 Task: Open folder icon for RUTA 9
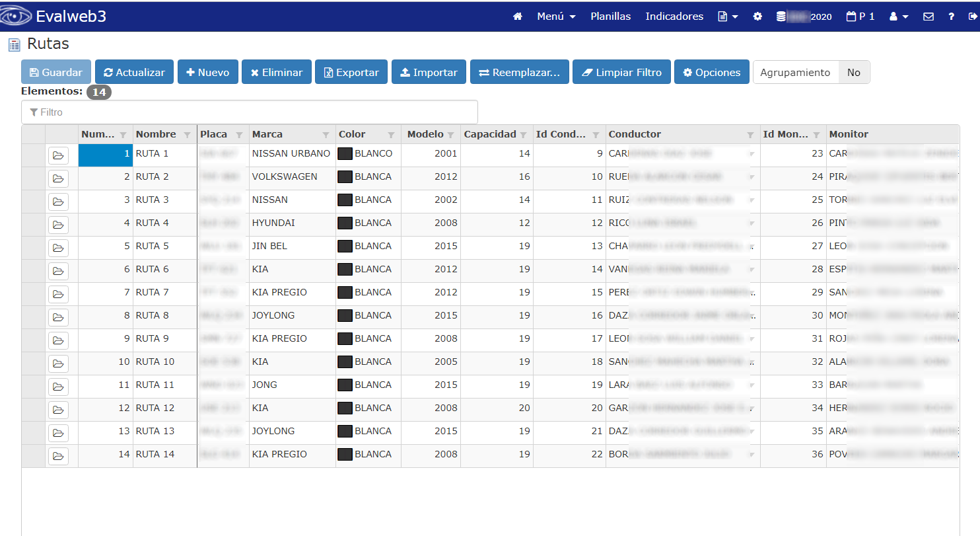click(58, 341)
